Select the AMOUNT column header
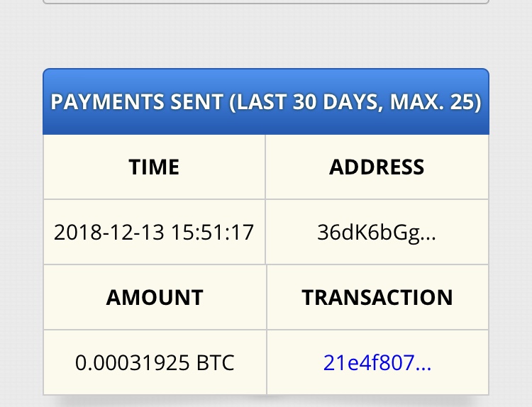Image resolution: width=532 pixels, height=407 pixels. click(155, 297)
